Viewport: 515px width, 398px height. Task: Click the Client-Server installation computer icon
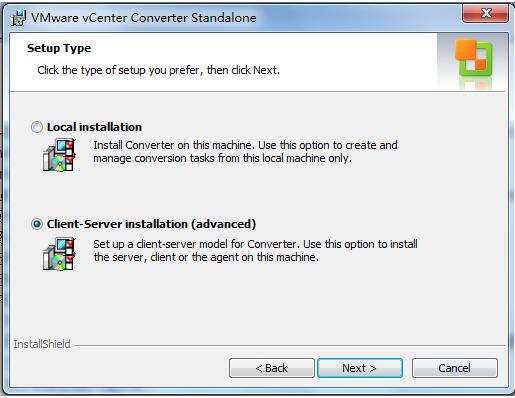(59, 254)
